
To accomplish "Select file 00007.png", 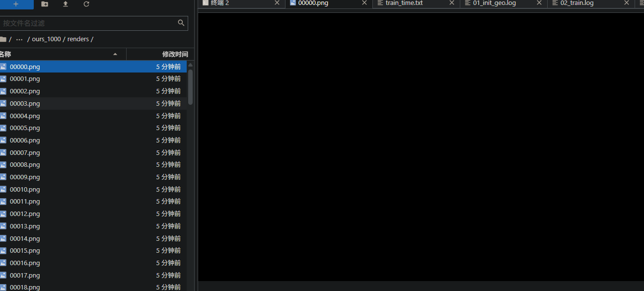I will tap(93, 152).
